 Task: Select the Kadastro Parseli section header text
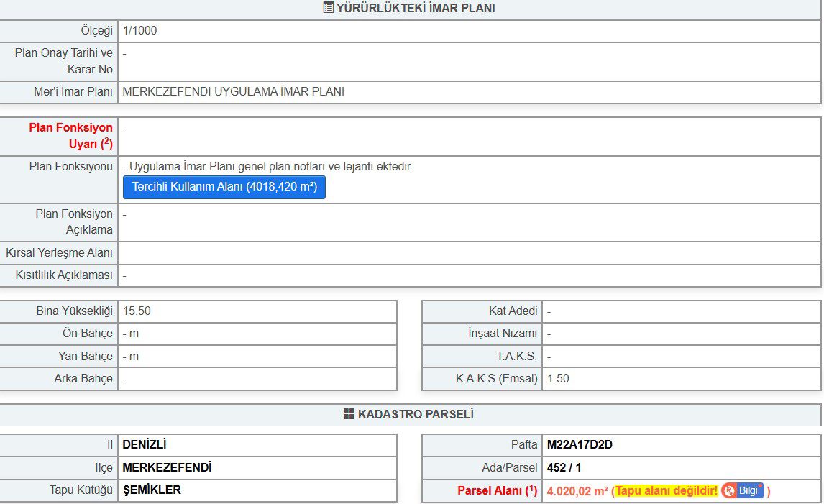point(416,415)
